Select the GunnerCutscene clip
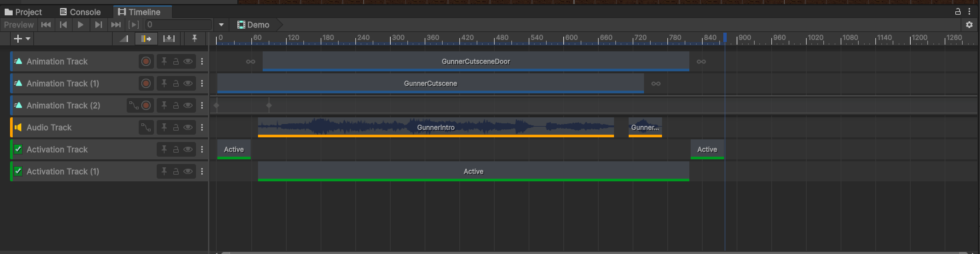This screenshot has height=254, width=980. point(431,83)
